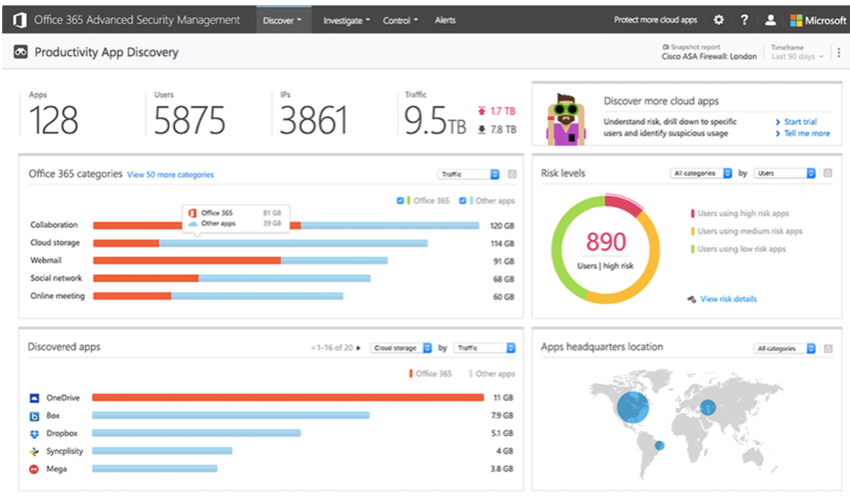Open the vertical ellipsis more options menu
This screenshot has height=499, width=850.
pyautogui.click(x=838, y=53)
